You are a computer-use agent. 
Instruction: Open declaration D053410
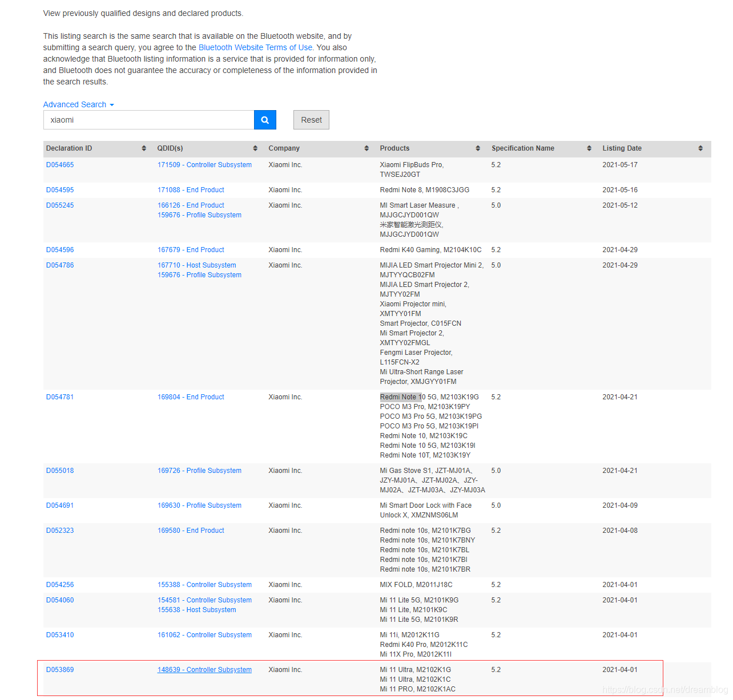60,635
